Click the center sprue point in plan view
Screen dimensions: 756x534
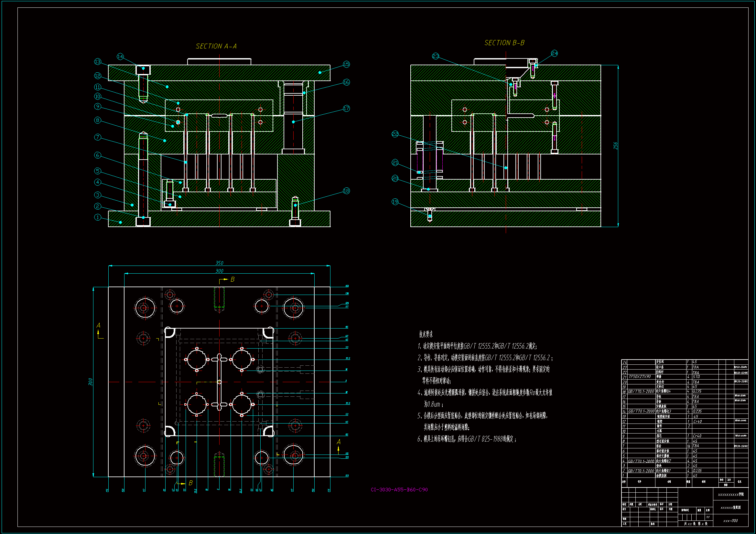click(x=219, y=382)
